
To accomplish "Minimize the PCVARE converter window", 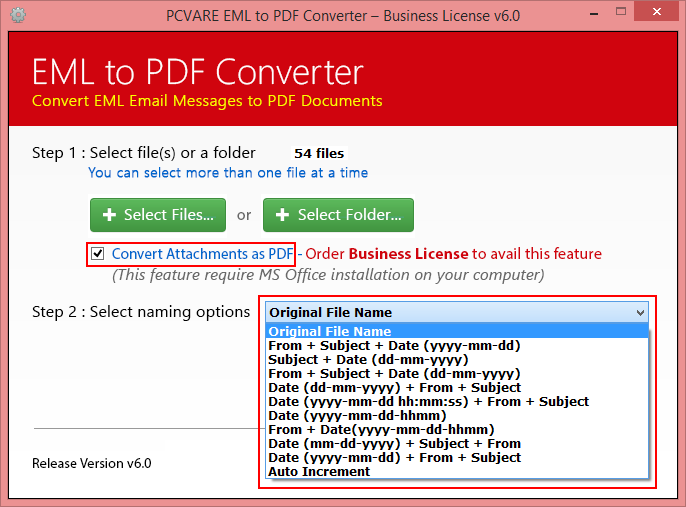I will [594, 13].
